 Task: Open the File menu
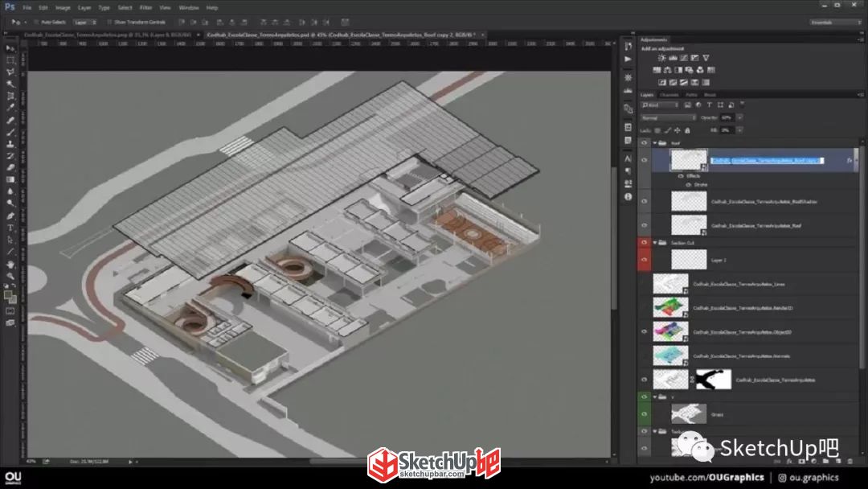tap(27, 8)
